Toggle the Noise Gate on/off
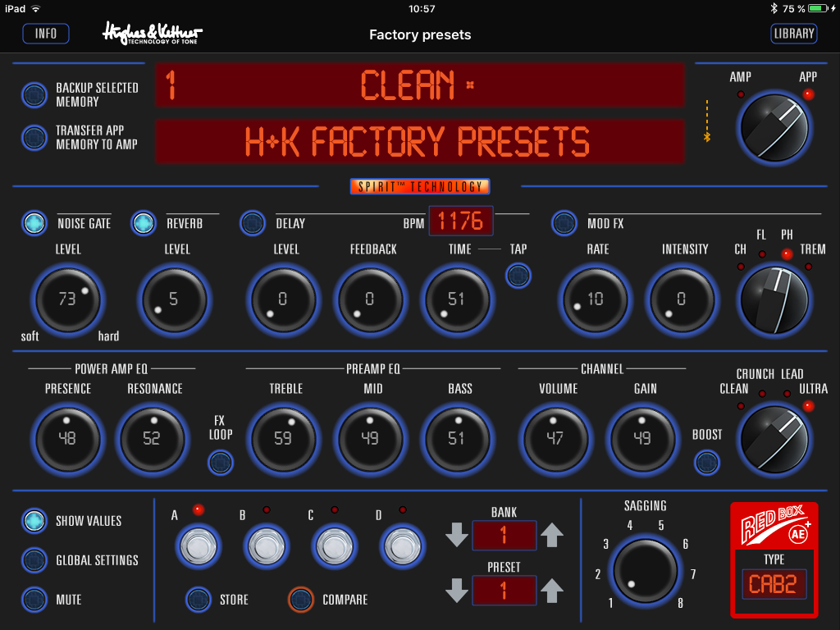The width and height of the screenshot is (840, 630). tap(34, 223)
